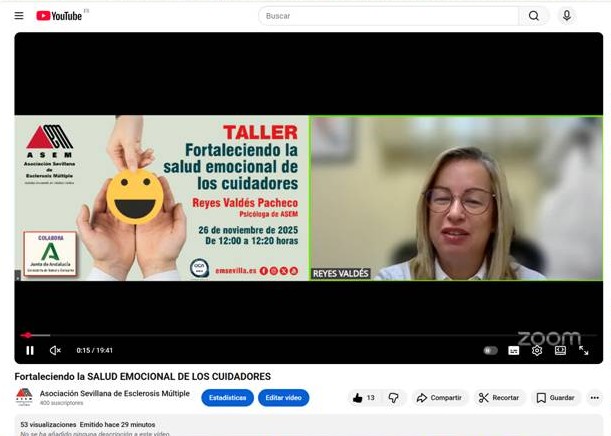
Task: Open the three-dot more actions menu
Action: [594, 398]
